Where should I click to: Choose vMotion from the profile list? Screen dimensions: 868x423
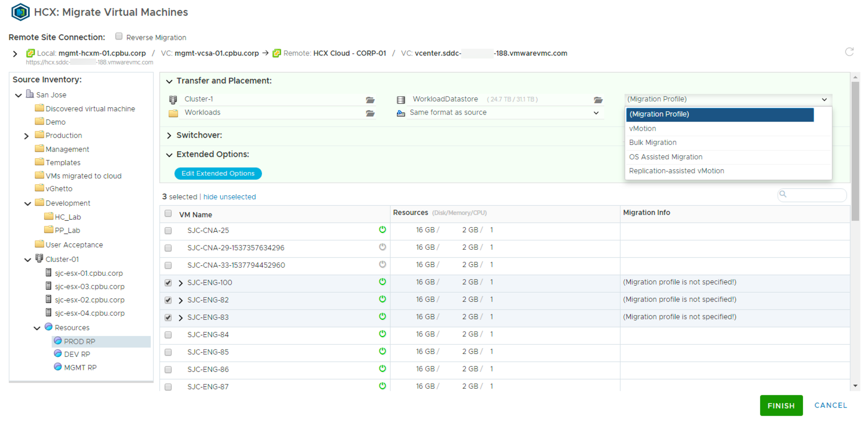point(728,129)
